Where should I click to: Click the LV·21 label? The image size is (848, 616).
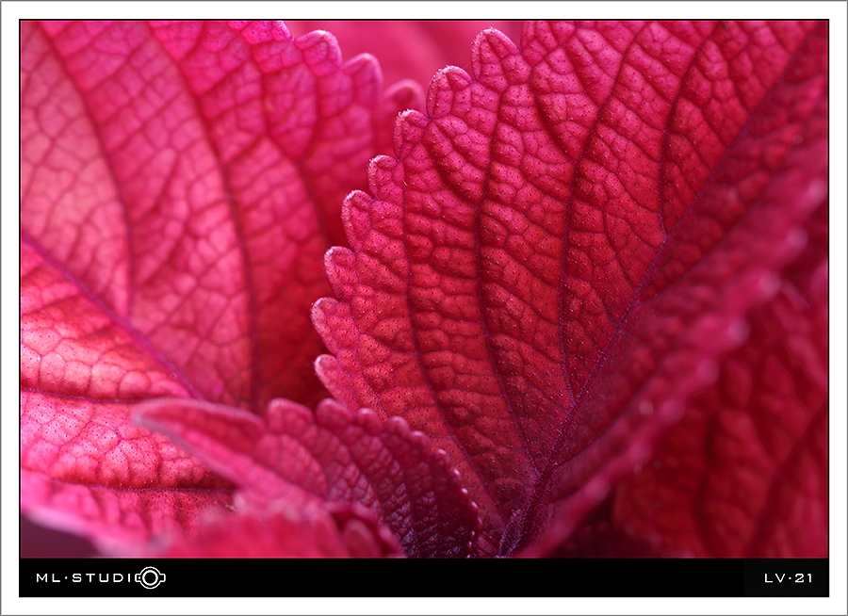[788, 578]
